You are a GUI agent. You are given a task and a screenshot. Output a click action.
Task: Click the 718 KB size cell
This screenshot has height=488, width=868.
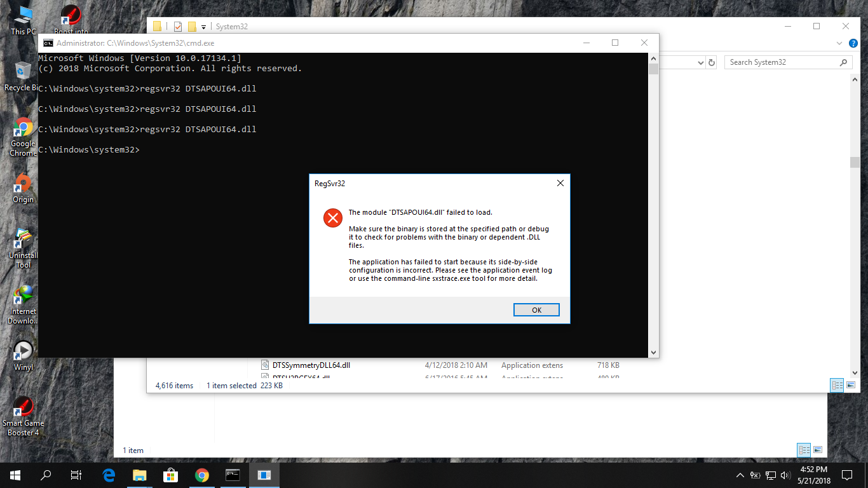[x=608, y=365]
